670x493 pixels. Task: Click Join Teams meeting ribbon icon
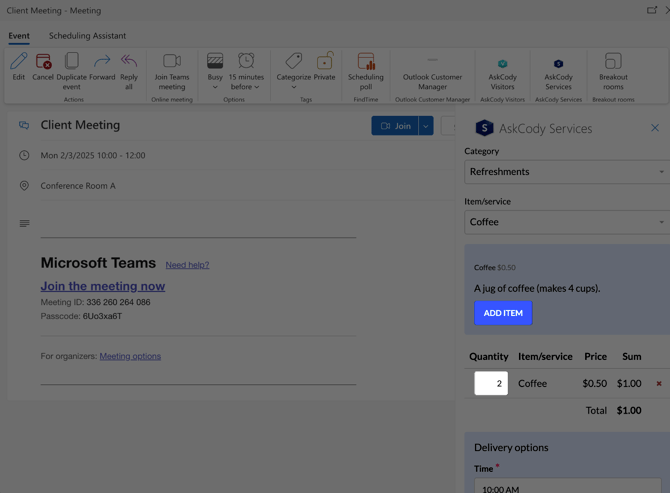[172, 61]
